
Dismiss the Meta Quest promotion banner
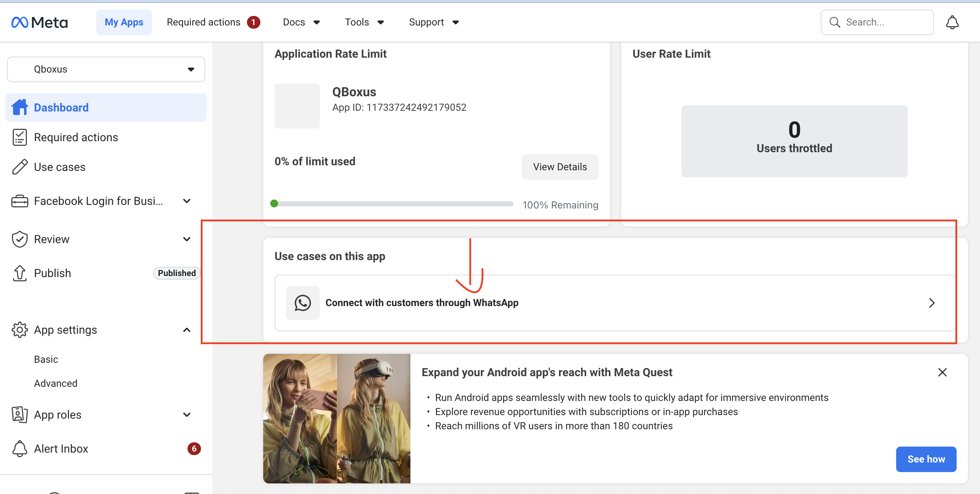(x=942, y=372)
